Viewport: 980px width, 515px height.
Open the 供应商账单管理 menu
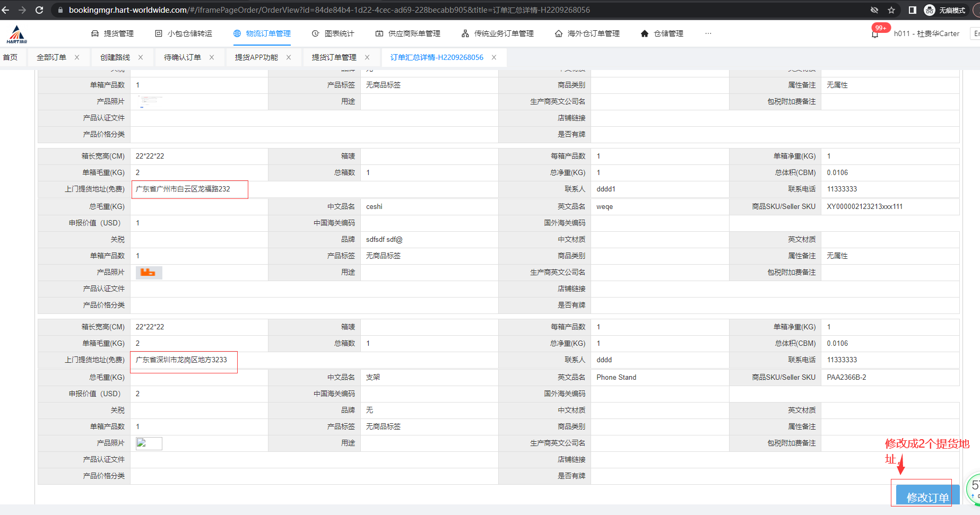click(407, 33)
